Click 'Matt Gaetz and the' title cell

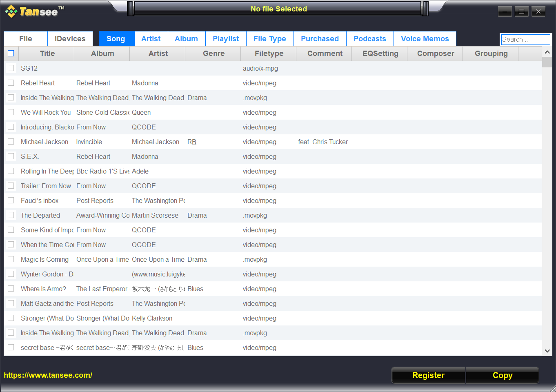tap(47, 303)
